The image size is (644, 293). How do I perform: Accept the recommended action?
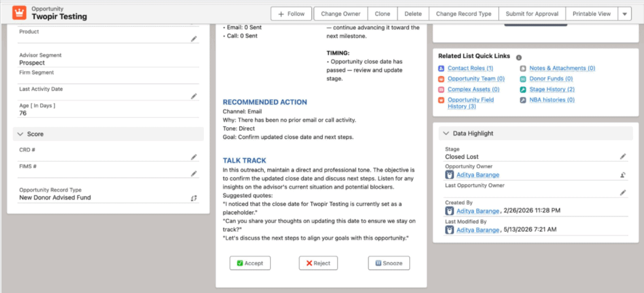pyautogui.click(x=250, y=263)
